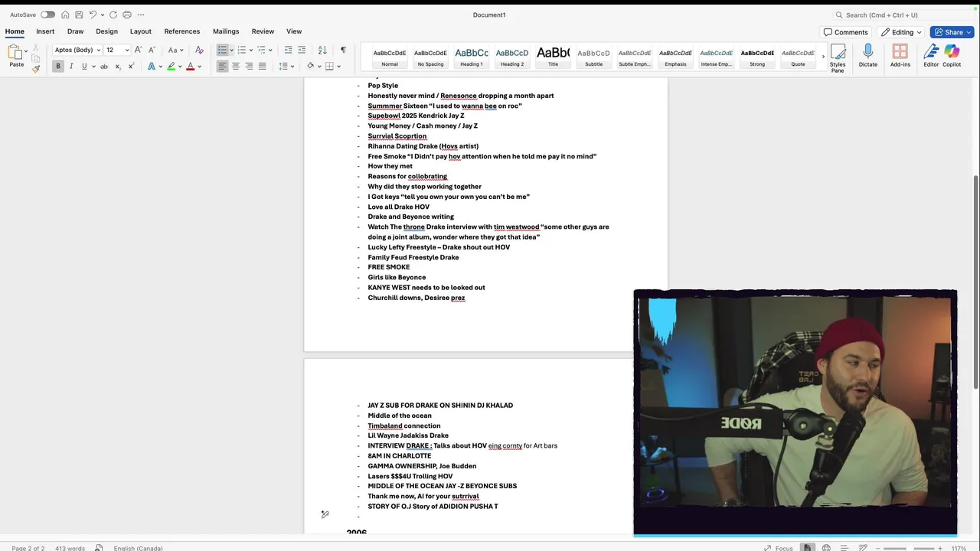Screen dimensions: 980x551
Task: Open the Layout tab
Action: click(141, 31)
